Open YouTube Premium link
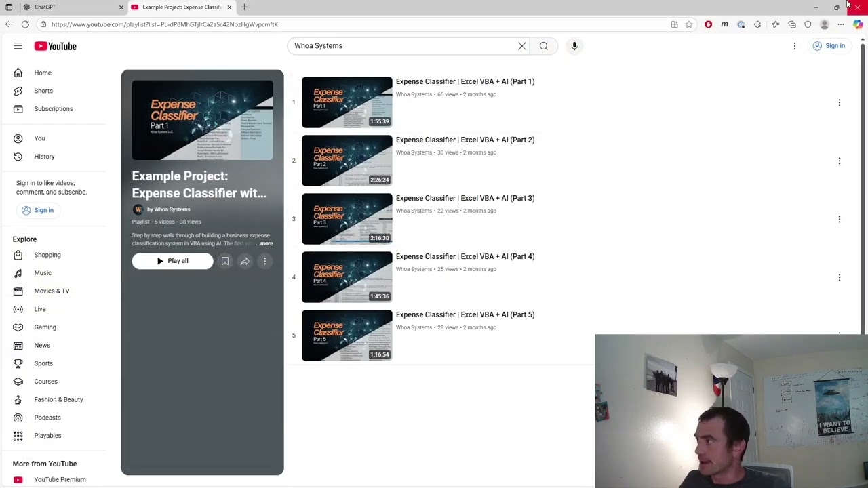This screenshot has width=868, height=488. pos(60,480)
